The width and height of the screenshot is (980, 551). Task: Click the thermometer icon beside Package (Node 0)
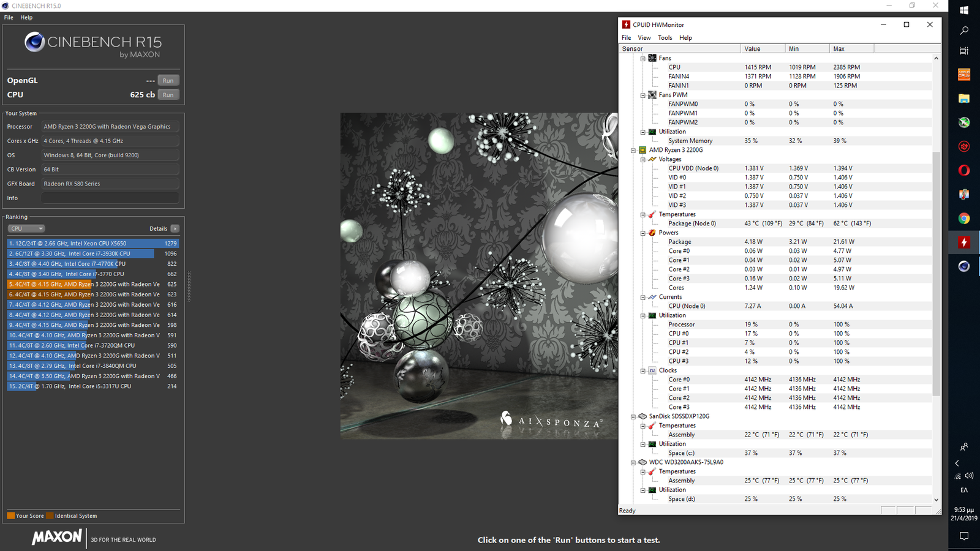(652, 214)
